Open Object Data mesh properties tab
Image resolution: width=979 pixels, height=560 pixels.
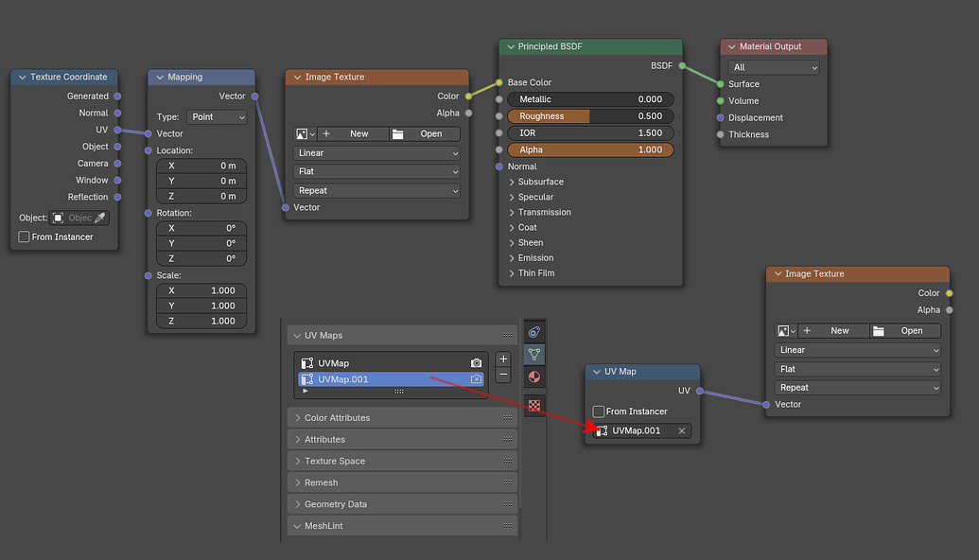534,355
